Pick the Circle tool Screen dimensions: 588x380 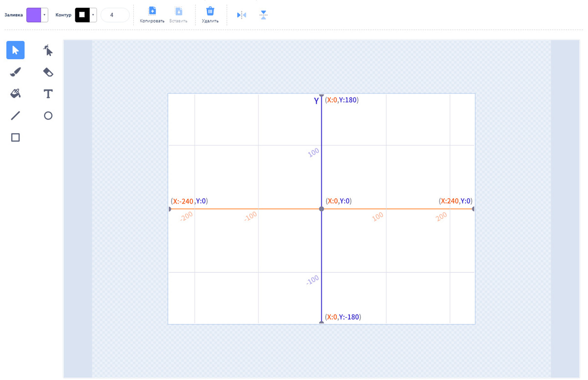48,116
